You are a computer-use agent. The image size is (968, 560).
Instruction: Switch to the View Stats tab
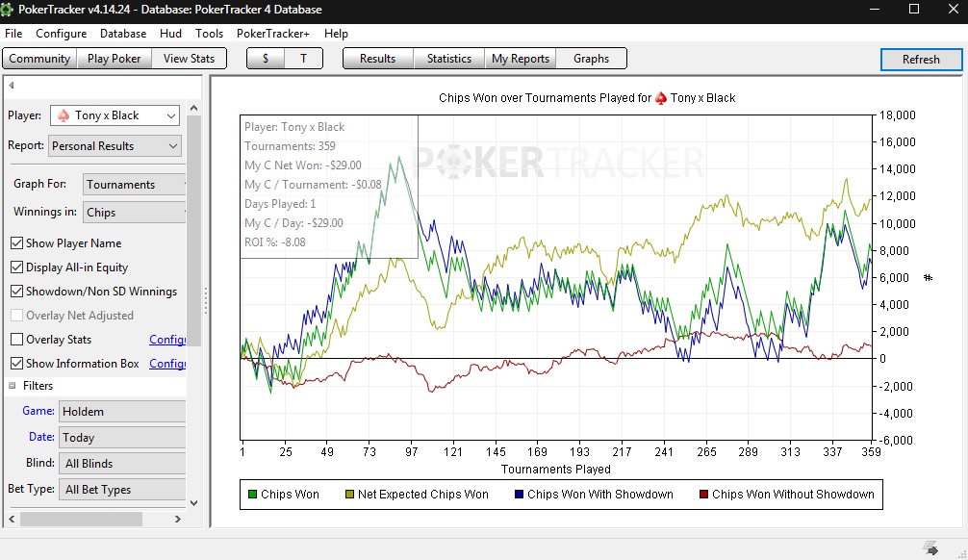pyautogui.click(x=189, y=59)
